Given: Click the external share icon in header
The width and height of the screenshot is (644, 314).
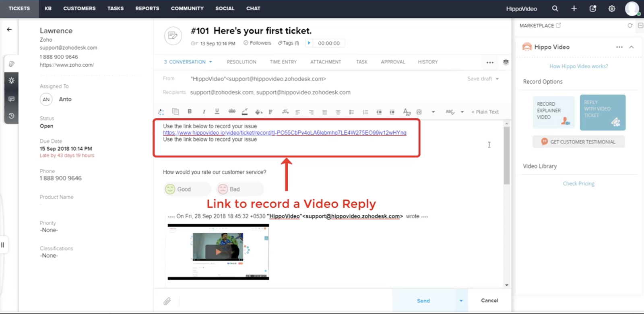Looking at the screenshot, I should (593, 8).
